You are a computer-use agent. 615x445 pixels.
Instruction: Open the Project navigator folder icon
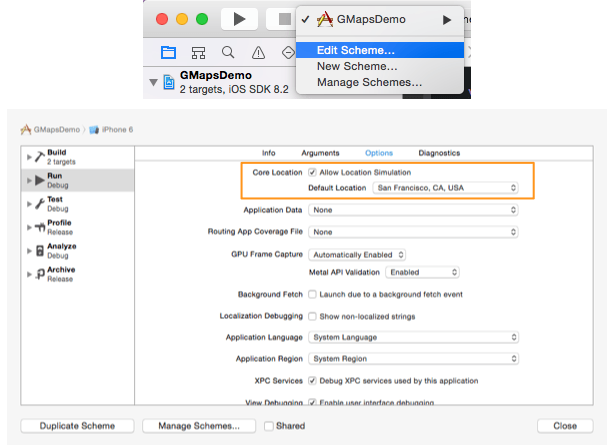[x=169, y=52]
